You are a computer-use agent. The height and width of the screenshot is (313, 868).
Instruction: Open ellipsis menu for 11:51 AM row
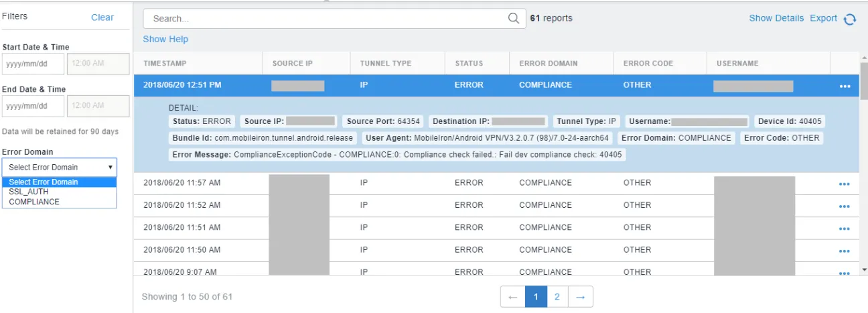(x=844, y=229)
